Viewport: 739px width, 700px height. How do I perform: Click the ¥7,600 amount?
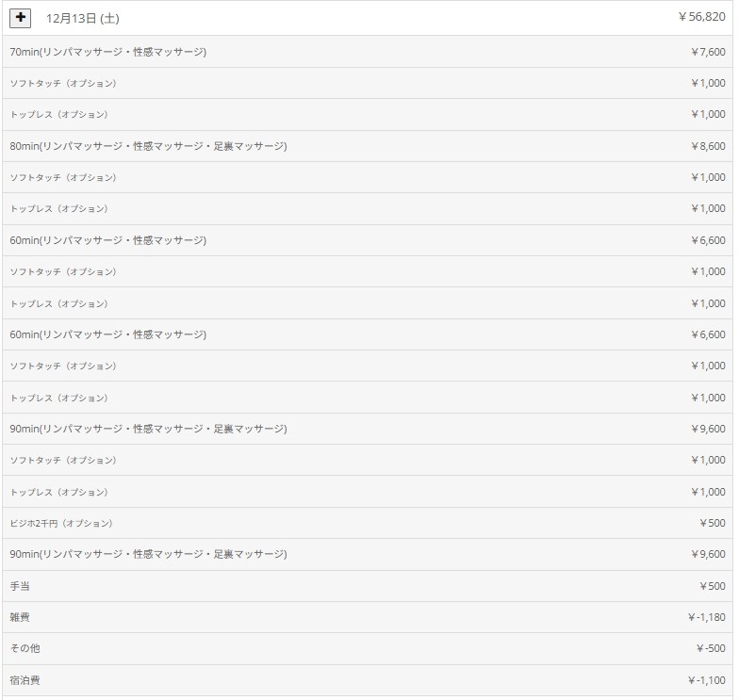click(708, 52)
